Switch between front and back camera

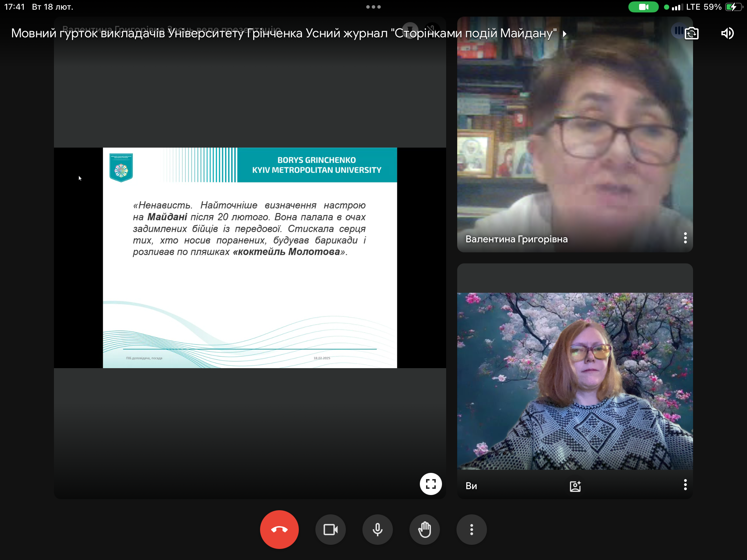click(x=692, y=33)
